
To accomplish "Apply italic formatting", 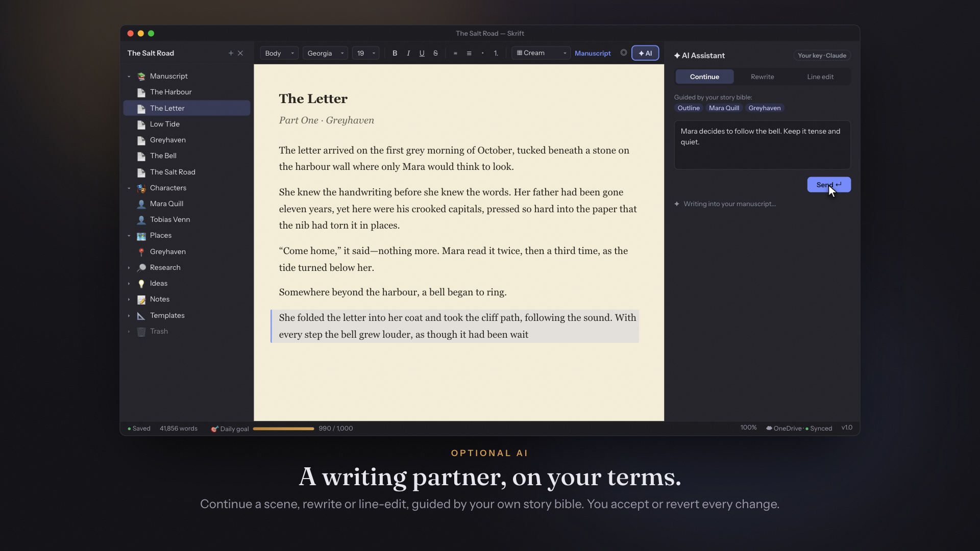I will (x=408, y=53).
